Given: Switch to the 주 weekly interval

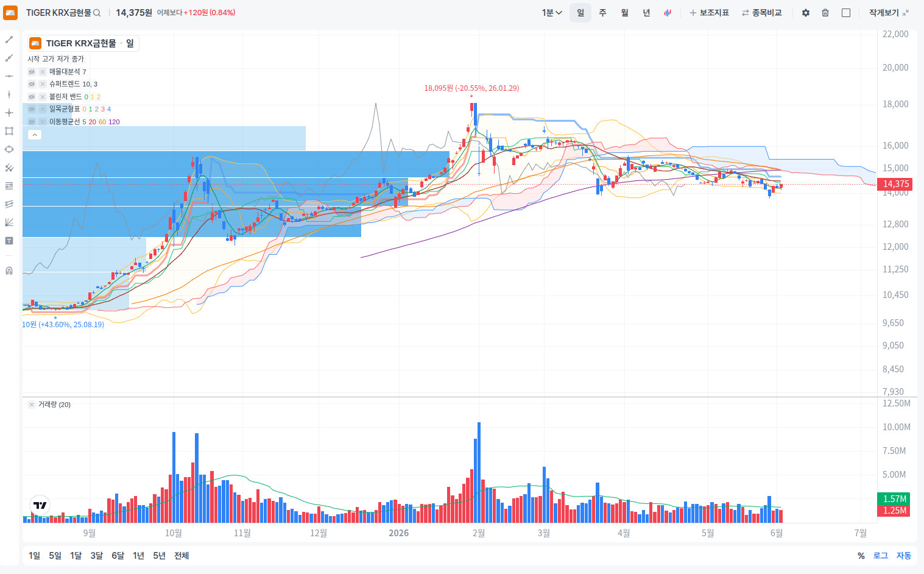Looking at the screenshot, I should coord(602,13).
